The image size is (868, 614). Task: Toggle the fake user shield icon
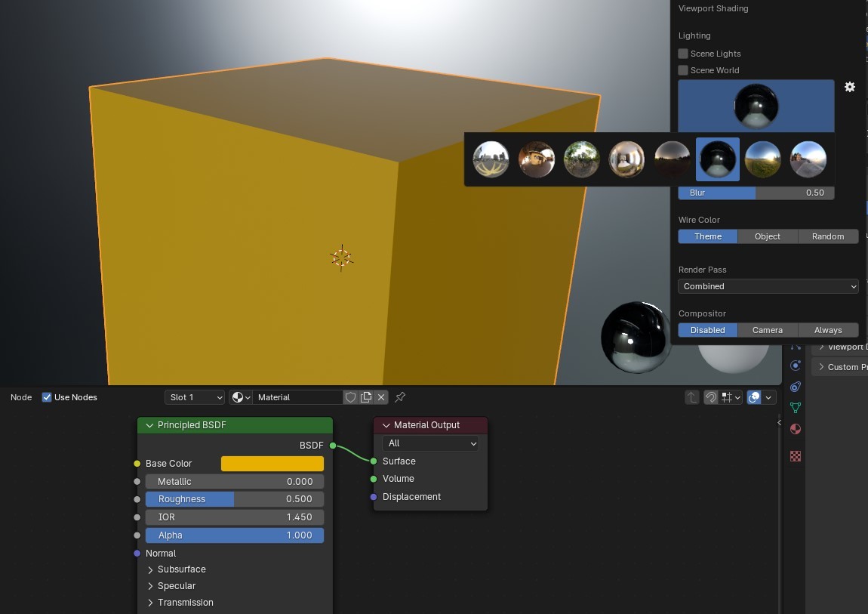click(x=350, y=397)
